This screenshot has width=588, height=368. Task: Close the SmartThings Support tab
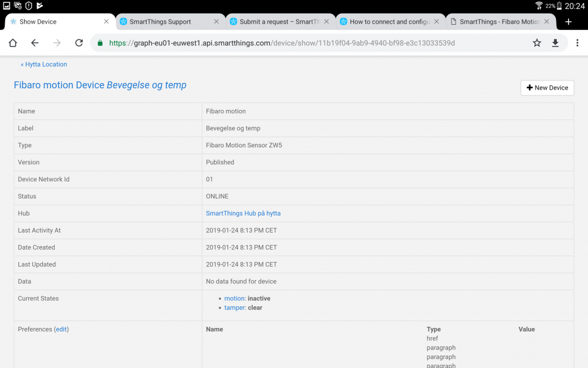tap(216, 22)
